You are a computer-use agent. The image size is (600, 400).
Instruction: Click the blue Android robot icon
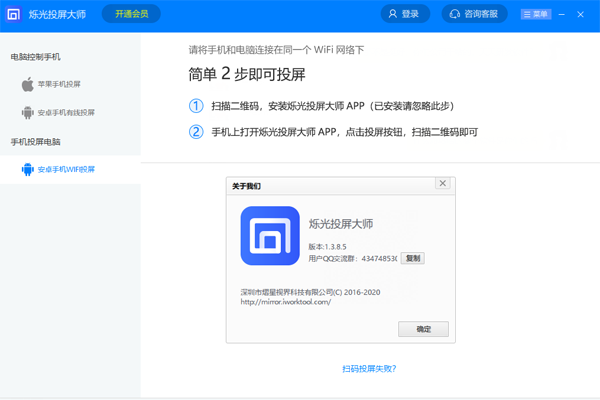click(28, 169)
